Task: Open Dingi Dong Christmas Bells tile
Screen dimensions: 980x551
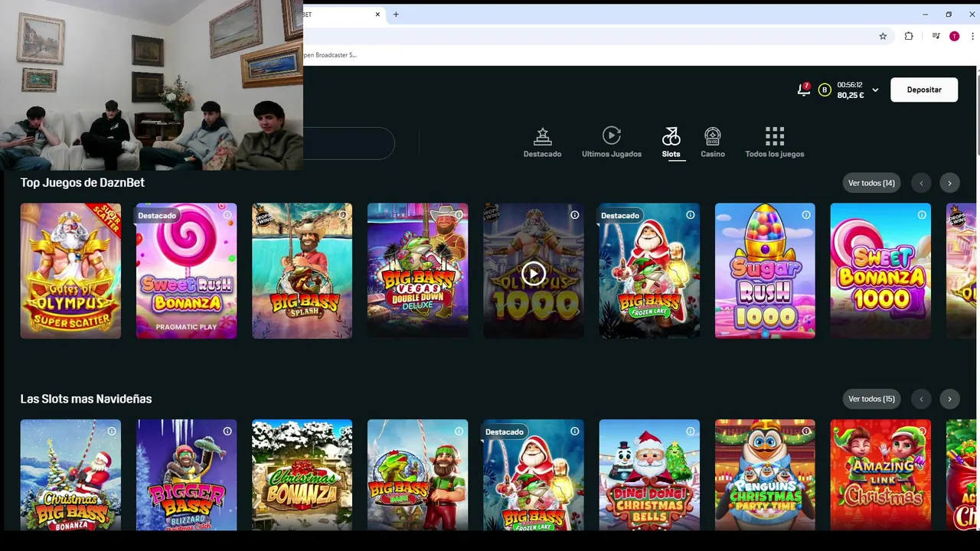Action: pyautogui.click(x=649, y=474)
